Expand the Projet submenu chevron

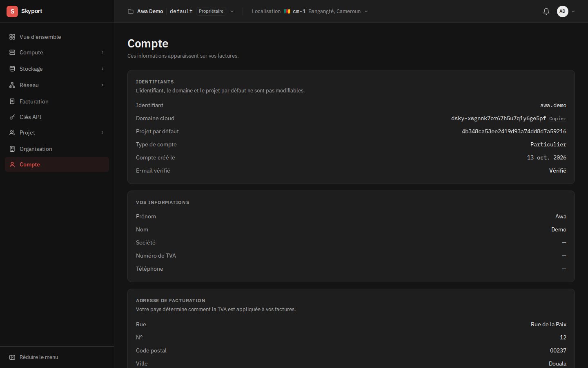click(102, 132)
